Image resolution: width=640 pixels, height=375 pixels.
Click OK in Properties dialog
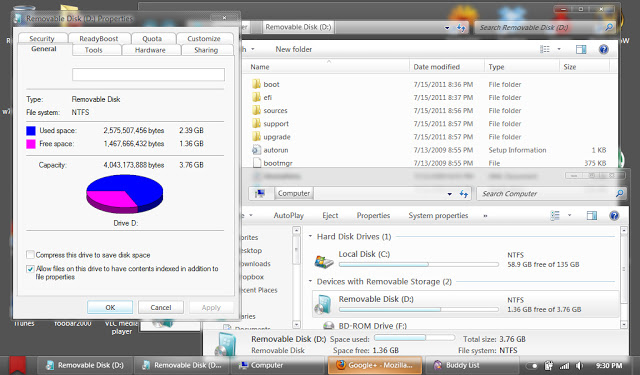[x=110, y=307]
